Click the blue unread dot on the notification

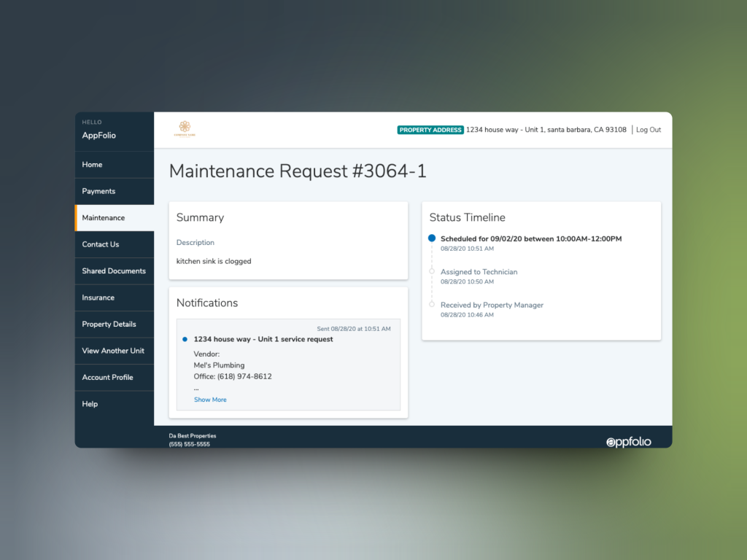click(x=185, y=338)
